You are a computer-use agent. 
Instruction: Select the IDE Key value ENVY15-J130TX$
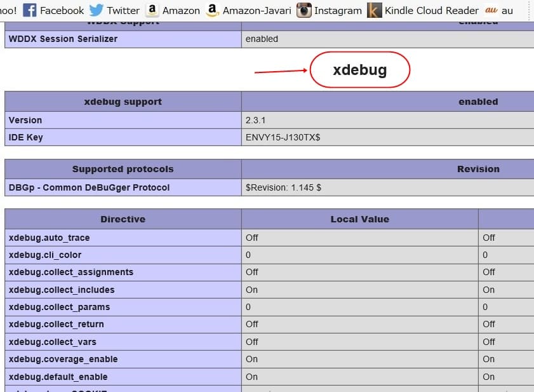[x=283, y=137]
